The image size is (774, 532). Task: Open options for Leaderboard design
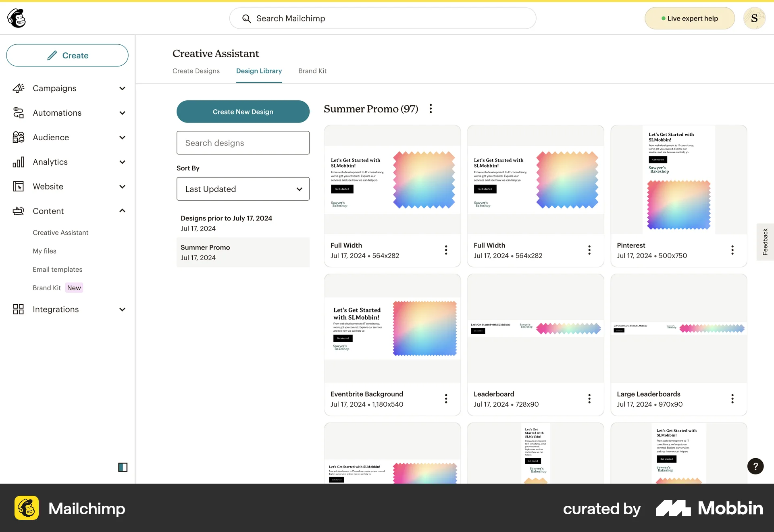coord(589,399)
